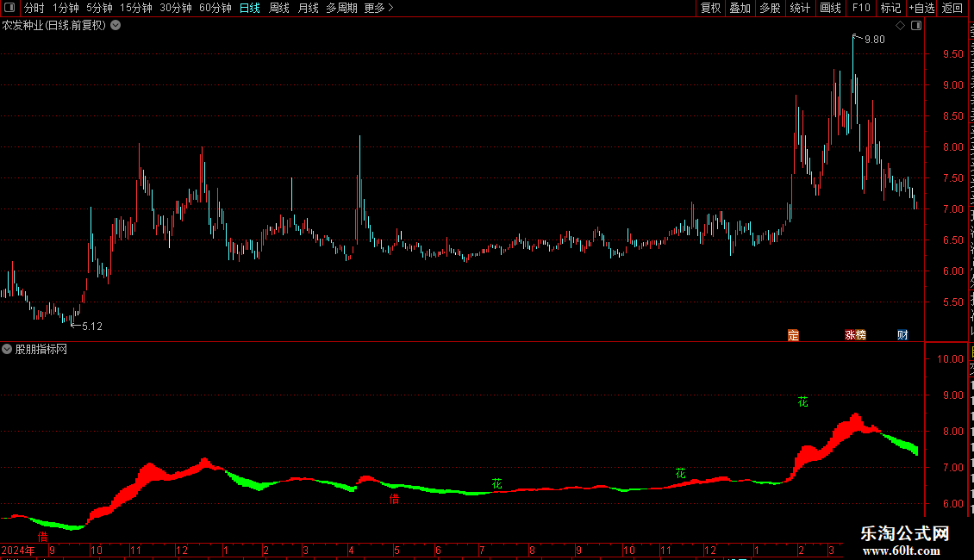Click the red 借 signal near September 2024
This screenshot has width=974, height=560.
click(43, 537)
